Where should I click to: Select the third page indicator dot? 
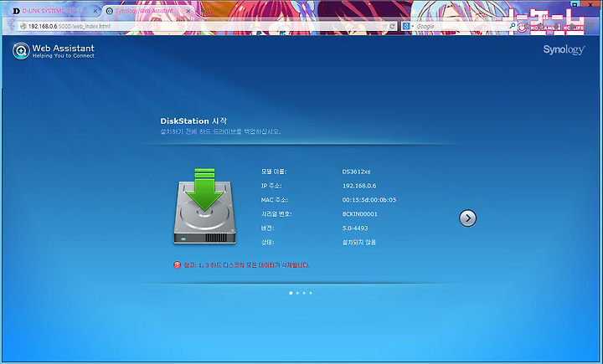click(304, 293)
